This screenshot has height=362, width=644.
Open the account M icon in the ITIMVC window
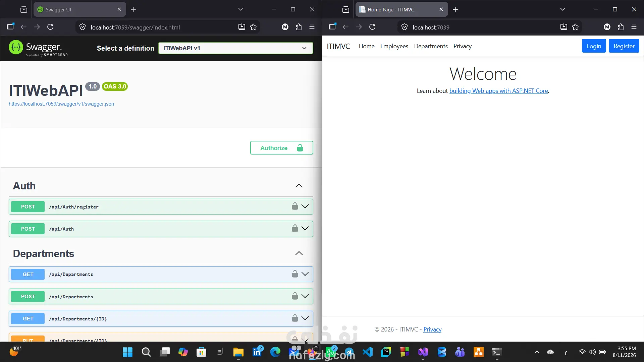pos(607,27)
